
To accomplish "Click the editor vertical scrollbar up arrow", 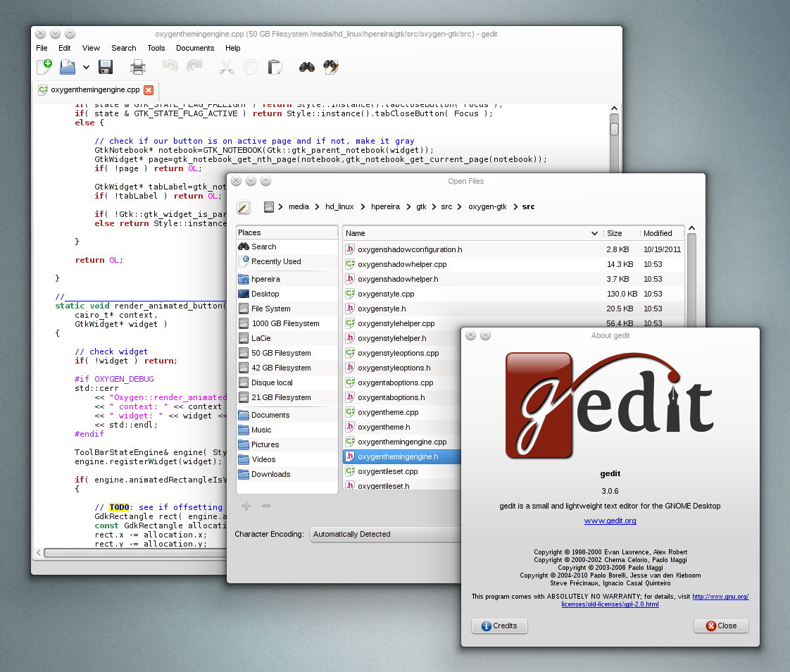I will [614, 108].
